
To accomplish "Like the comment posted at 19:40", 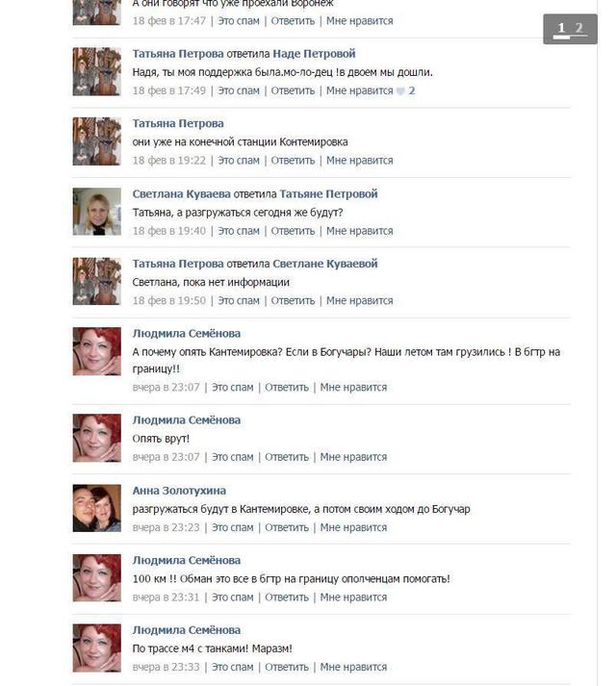I will pyautogui.click(x=359, y=231).
